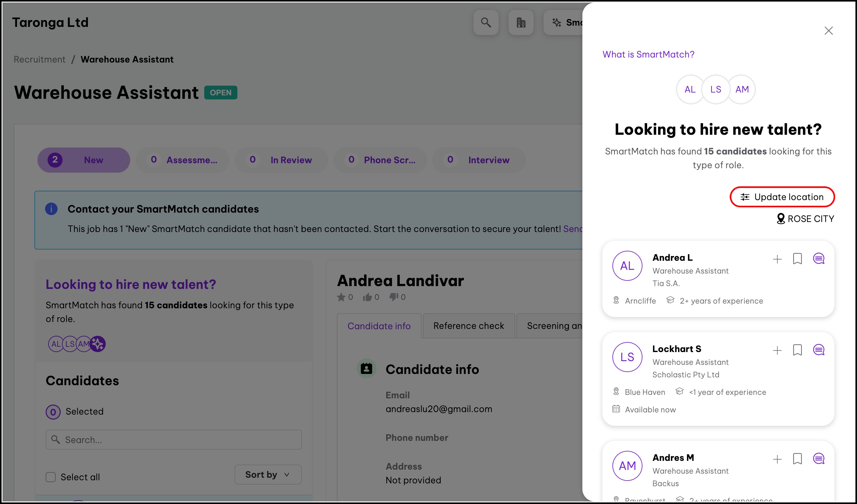Click the Andres M avatar thumbnail
Screen dimensions: 857x504
click(627, 466)
